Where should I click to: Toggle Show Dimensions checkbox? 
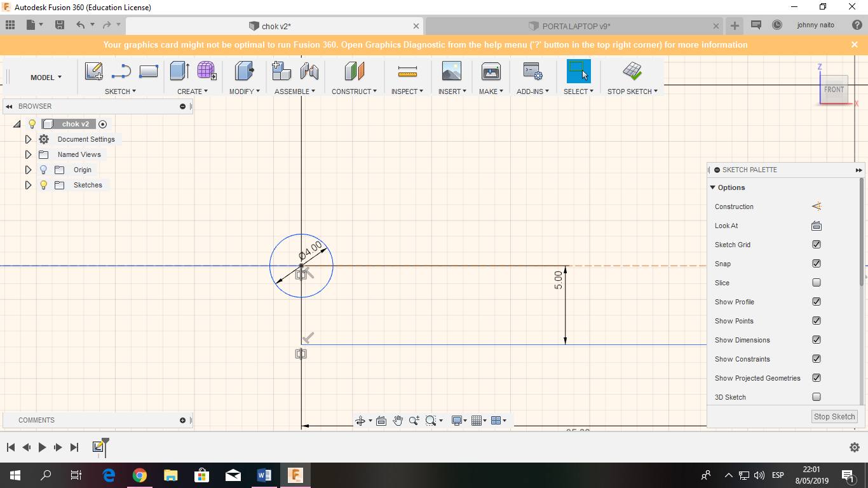[817, 340]
